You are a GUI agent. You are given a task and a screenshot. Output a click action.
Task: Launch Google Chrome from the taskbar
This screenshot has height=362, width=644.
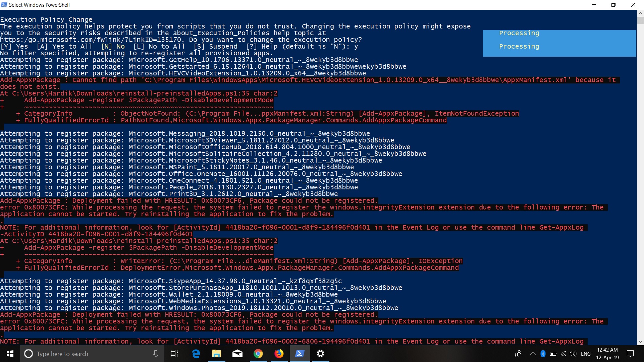click(x=258, y=354)
